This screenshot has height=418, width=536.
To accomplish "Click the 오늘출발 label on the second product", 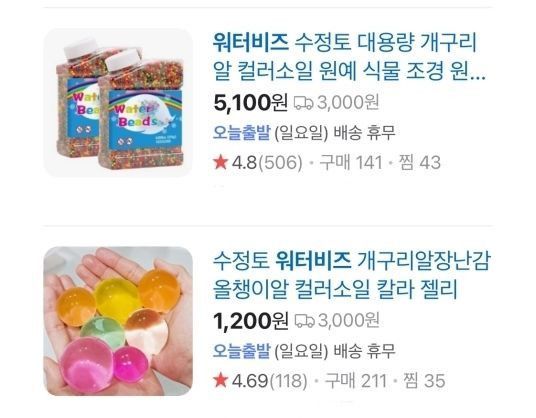I will coord(242,351).
